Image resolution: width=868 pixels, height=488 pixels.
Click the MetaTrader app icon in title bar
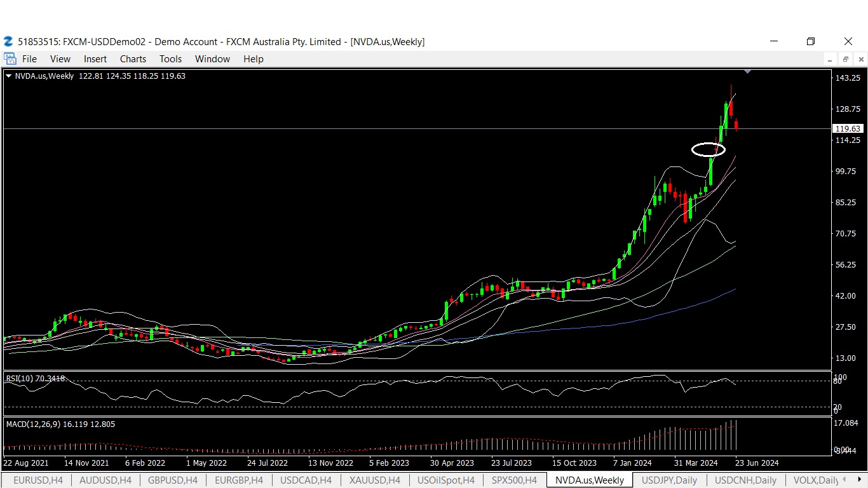tap(8, 41)
